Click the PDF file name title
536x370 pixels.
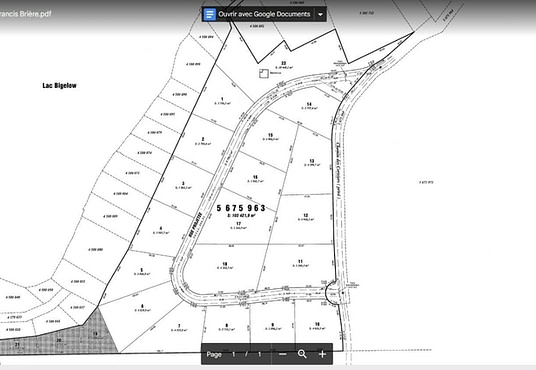click(x=26, y=14)
